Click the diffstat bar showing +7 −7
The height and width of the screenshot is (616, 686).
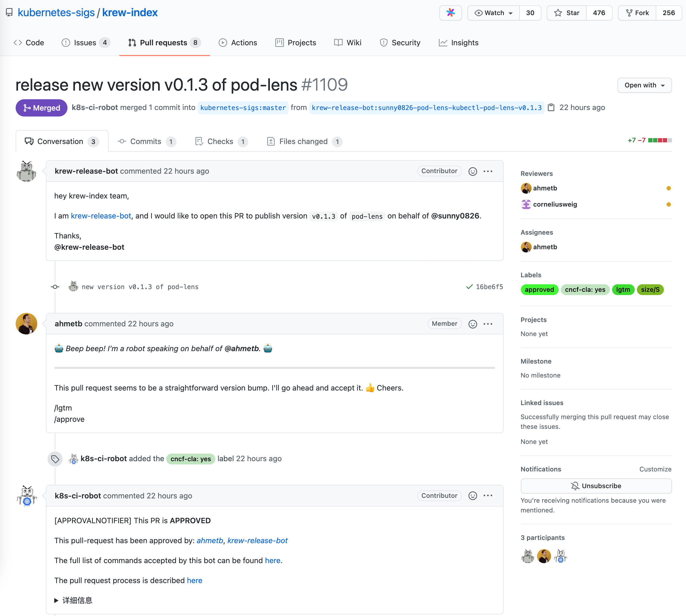[x=650, y=141]
